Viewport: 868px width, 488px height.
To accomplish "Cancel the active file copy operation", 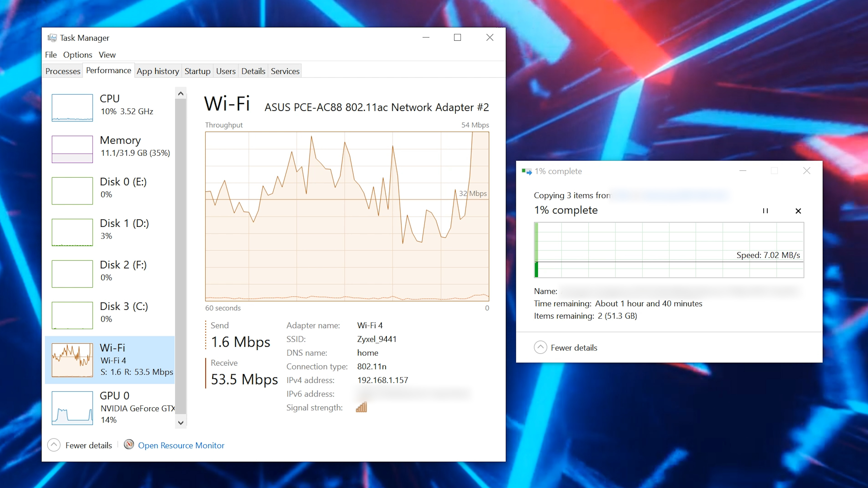I will point(798,210).
